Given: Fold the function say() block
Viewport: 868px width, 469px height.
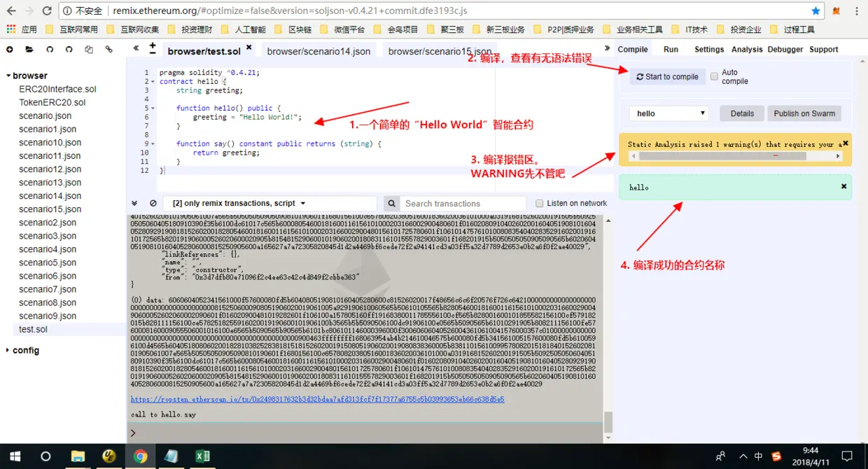Looking at the screenshot, I should coord(153,143).
